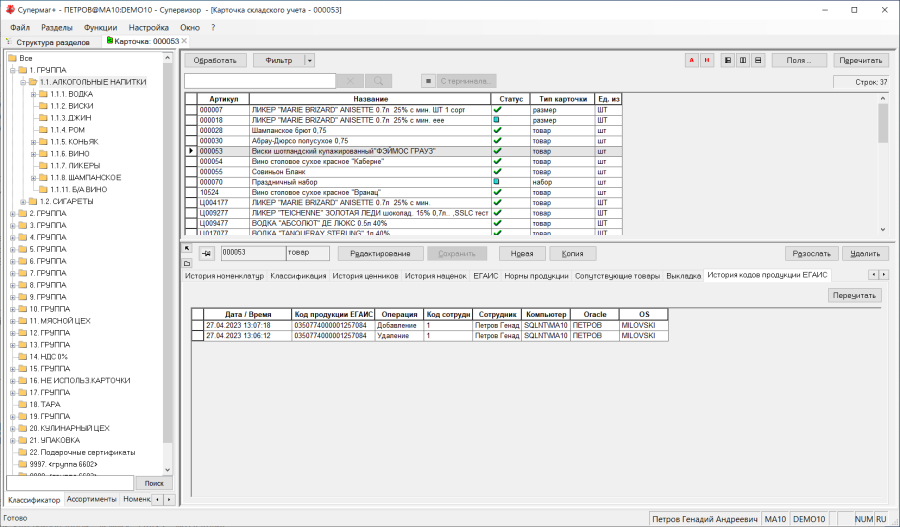The image size is (900, 527).
Task: Tick the row selector for article 000007
Action: pos(191,110)
